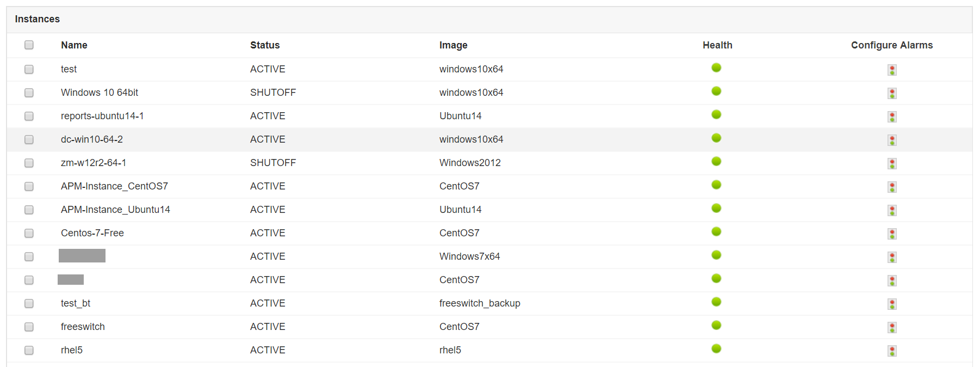The width and height of the screenshot is (980, 367).
Task: Configure alarms for Windows 10 64bit instance
Action: pos(892,93)
